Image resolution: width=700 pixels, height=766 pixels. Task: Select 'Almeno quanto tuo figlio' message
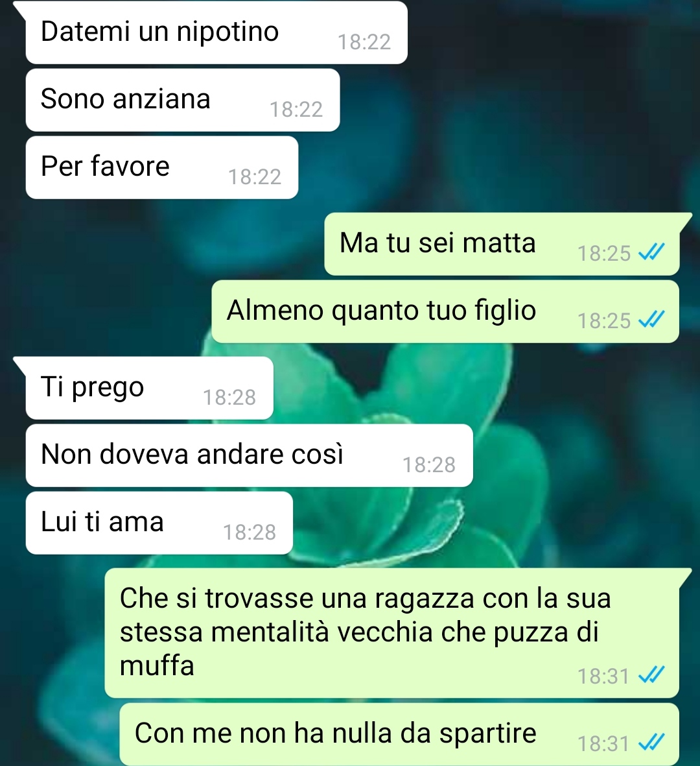pos(445,311)
